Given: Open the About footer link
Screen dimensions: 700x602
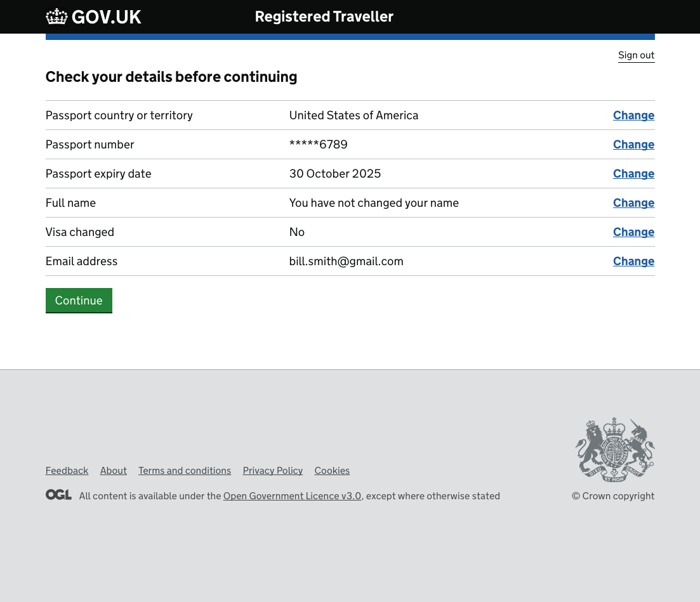Looking at the screenshot, I should tap(114, 471).
